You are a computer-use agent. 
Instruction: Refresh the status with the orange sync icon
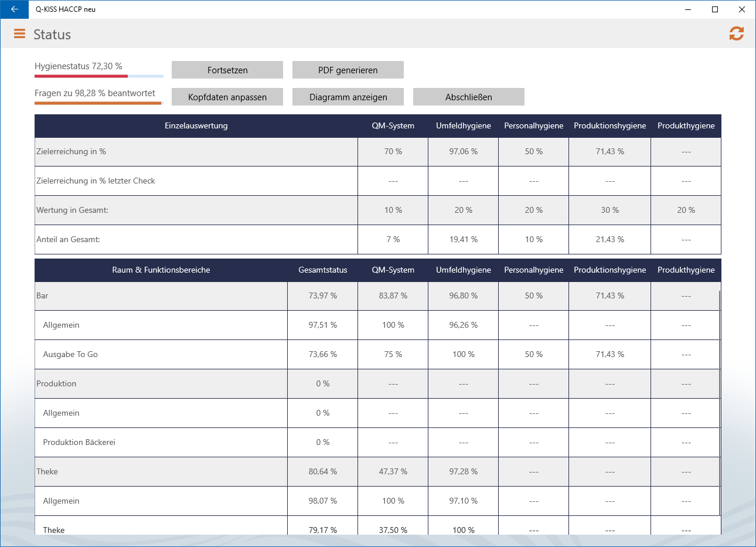(737, 34)
